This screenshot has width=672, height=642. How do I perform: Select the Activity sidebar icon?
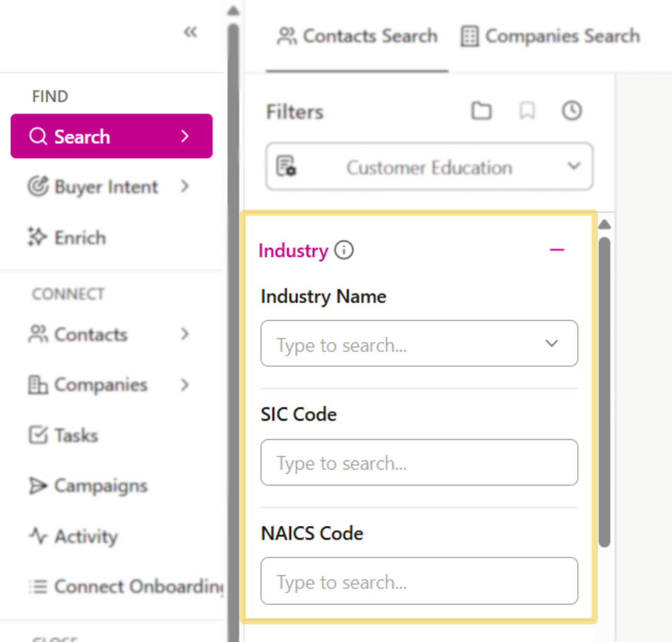click(x=38, y=536)
